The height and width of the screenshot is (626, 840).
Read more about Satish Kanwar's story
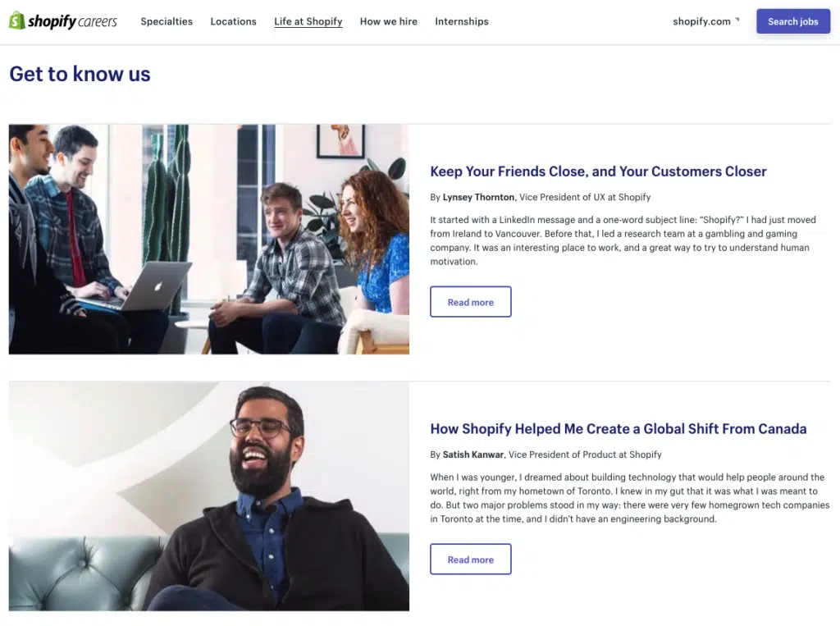click(x=470, y=559)
